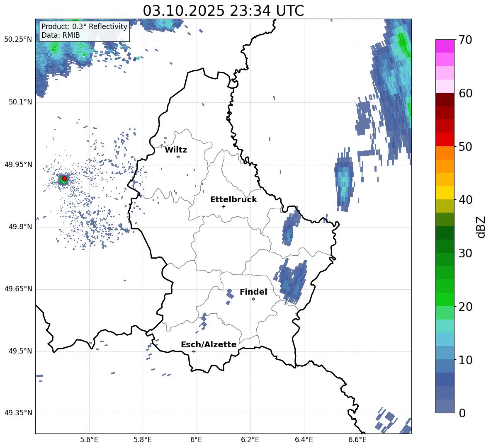Pick the yellow 40-42 dBZ colorbar segment
Screen dimensions: 491x448
445,193
